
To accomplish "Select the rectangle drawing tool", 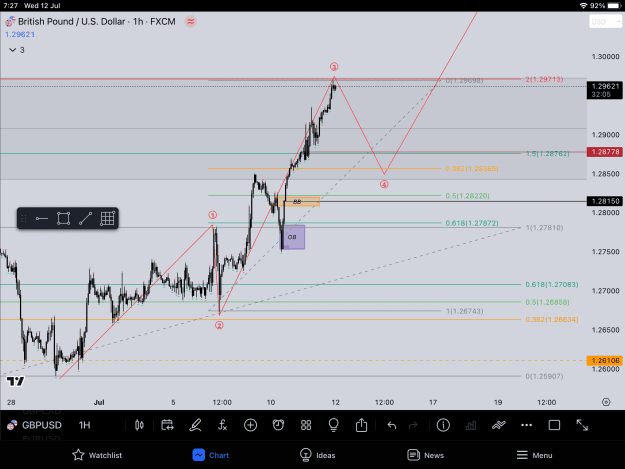I will tap(63, 218).
